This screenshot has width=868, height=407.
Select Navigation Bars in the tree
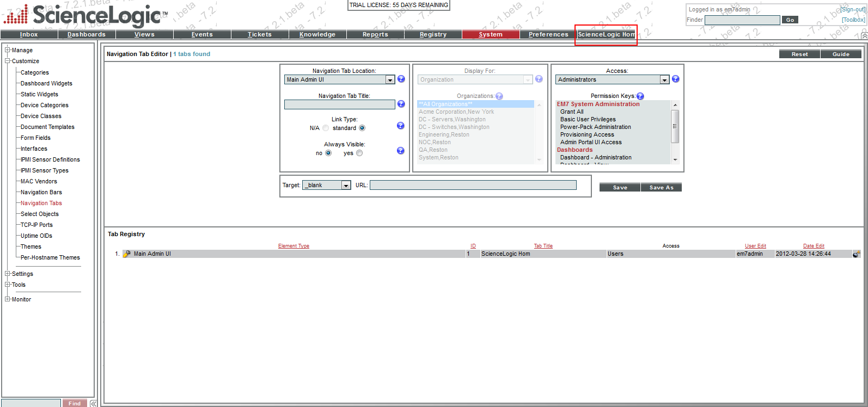coord(41,192)
